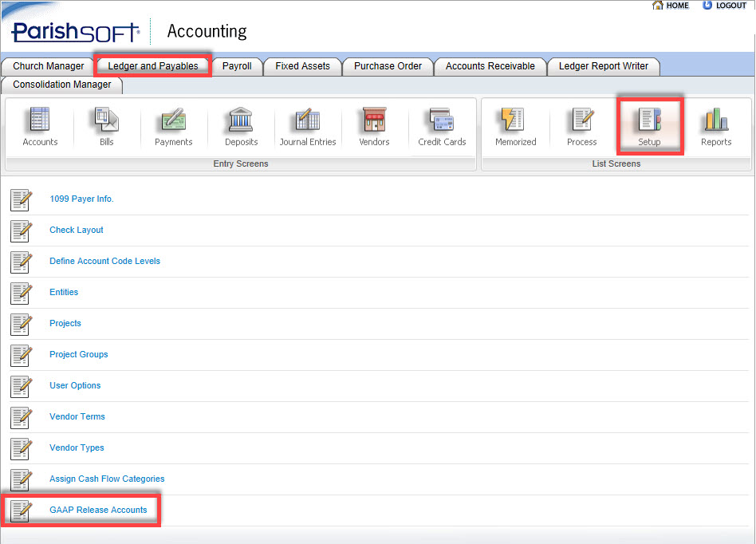Open the Vendor Terms link
This screenshot has width=756, height=544.
coord(77,416)
